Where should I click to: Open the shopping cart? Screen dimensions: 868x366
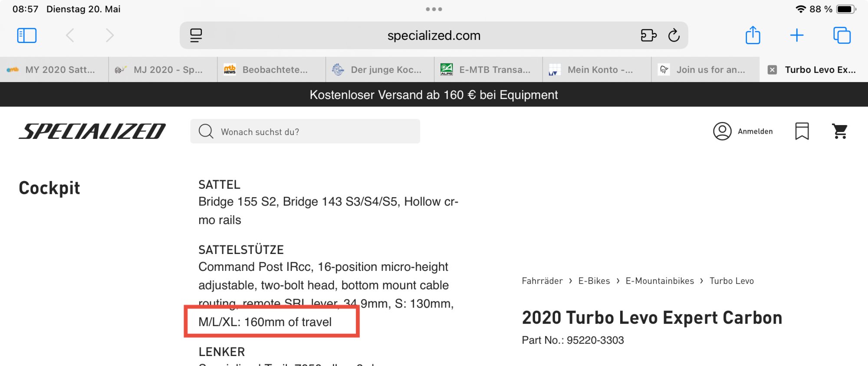coord(840,131)
